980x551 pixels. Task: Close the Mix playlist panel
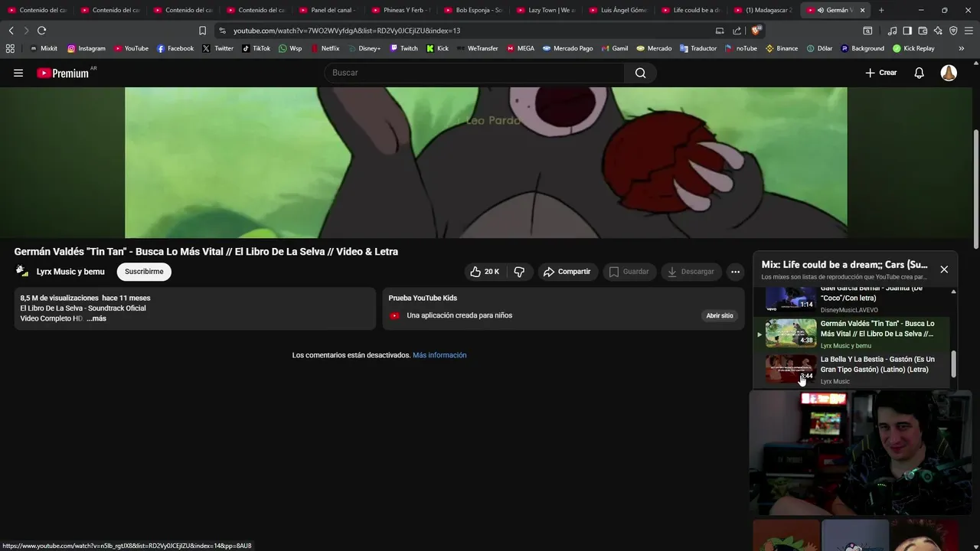944,269
